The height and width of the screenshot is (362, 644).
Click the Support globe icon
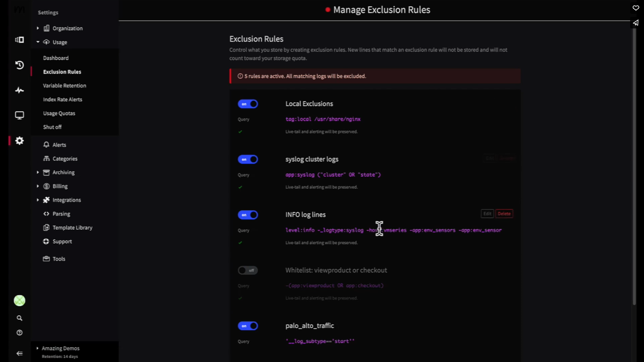coord(46,241)
